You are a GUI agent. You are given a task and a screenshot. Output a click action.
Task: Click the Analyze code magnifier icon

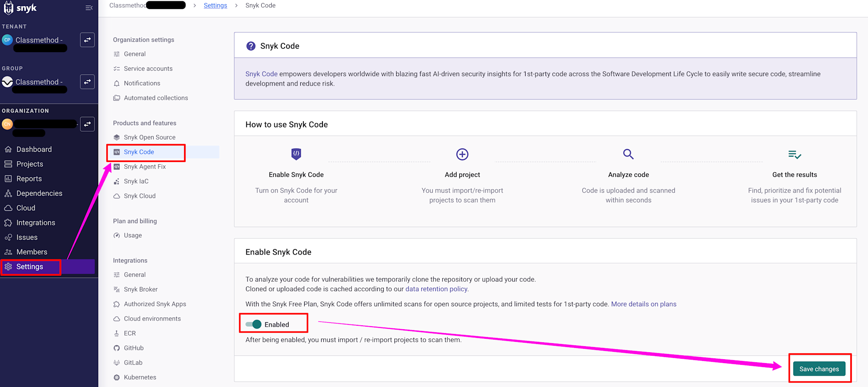[x=628, y=154]
